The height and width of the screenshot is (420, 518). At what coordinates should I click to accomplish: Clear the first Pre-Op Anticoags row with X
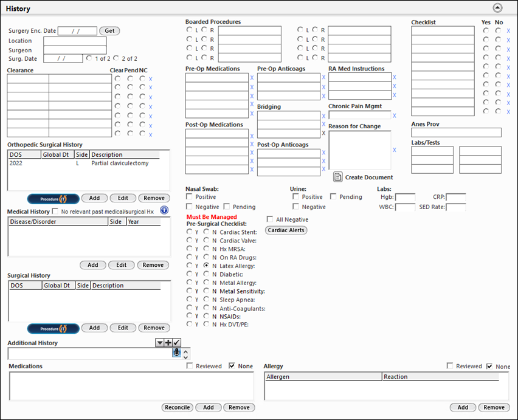pyautogui.click(x=323, y=77)
